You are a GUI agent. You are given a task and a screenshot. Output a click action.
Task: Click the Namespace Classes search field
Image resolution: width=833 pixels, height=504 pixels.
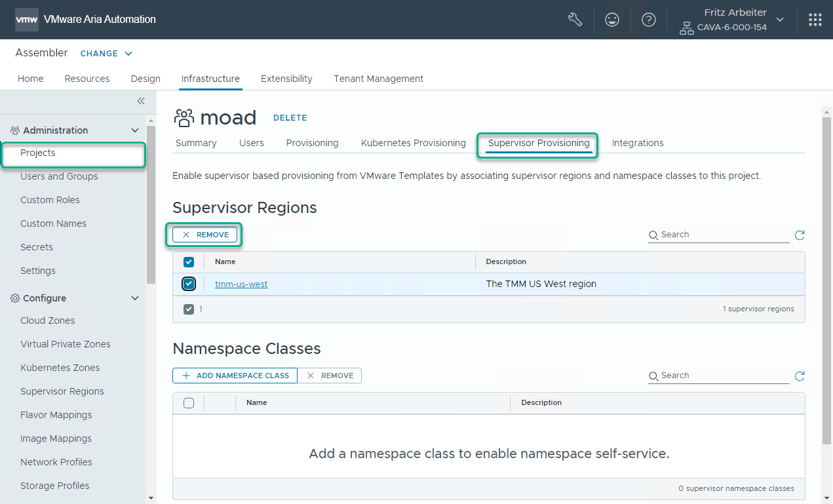(x=719, y=376)
